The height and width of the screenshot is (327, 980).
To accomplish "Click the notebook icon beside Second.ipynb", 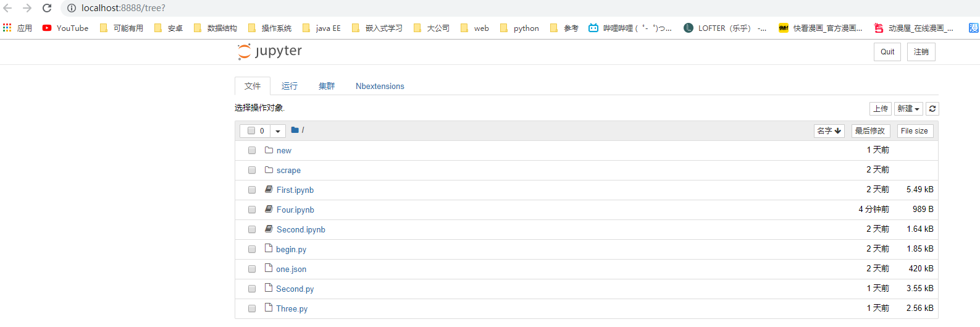I will (269, 229).
